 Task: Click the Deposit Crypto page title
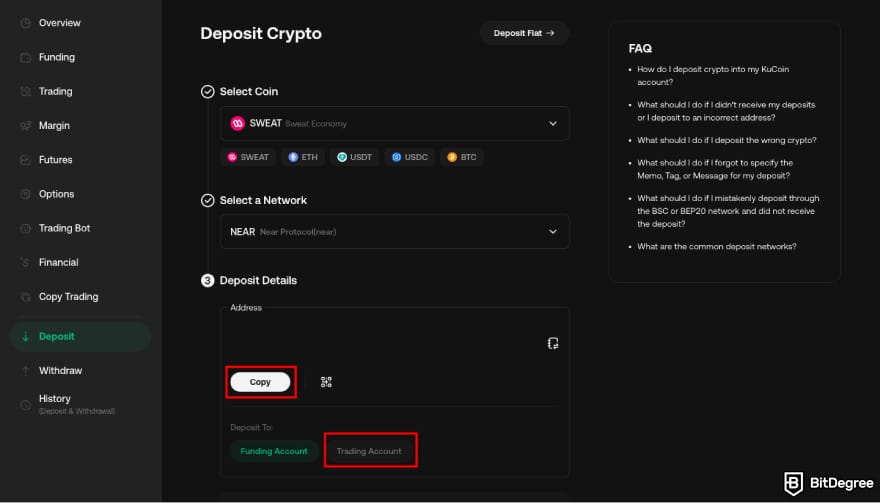coord(261,34)
